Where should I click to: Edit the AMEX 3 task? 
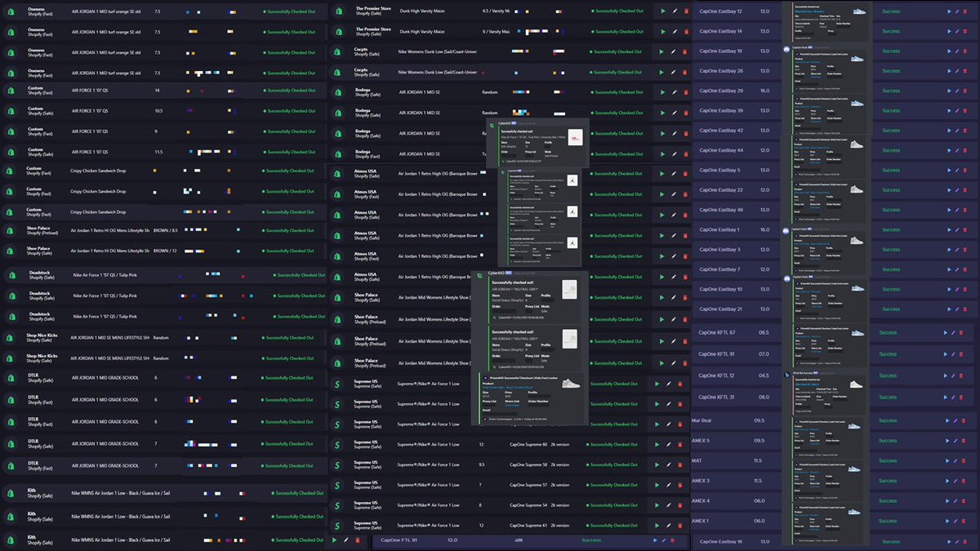coord(954,481)
